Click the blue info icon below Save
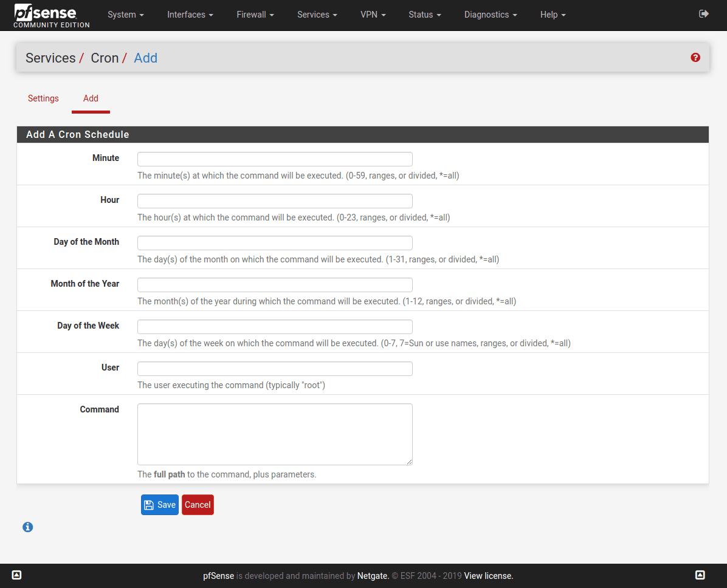 (x=27, y=527)
